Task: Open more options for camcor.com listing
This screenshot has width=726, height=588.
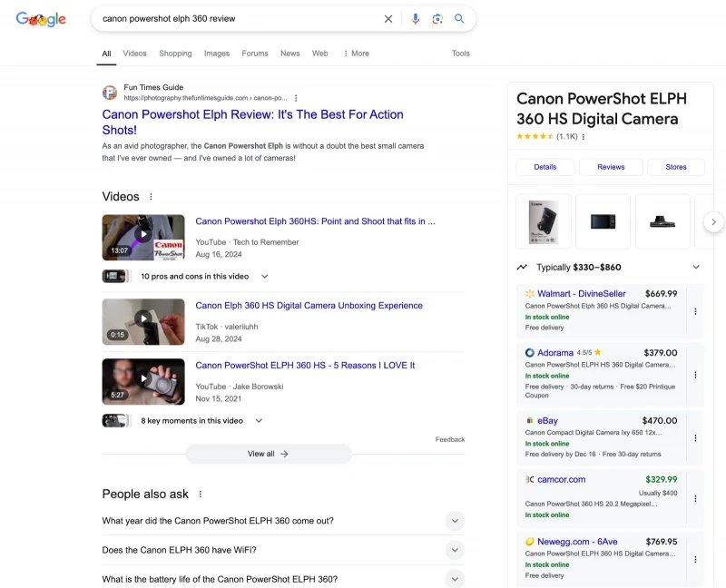Action: [x=695, y=499]
